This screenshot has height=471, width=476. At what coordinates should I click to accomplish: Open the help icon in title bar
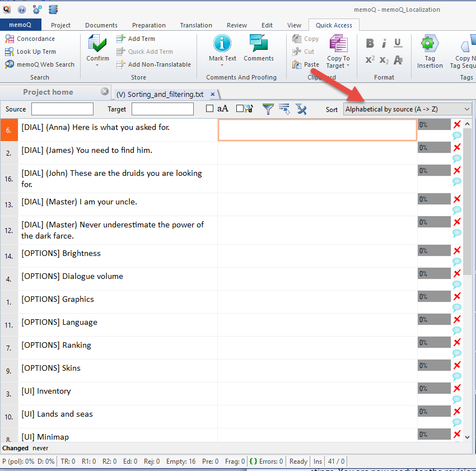pyautogui.click(x=21, y=10)
